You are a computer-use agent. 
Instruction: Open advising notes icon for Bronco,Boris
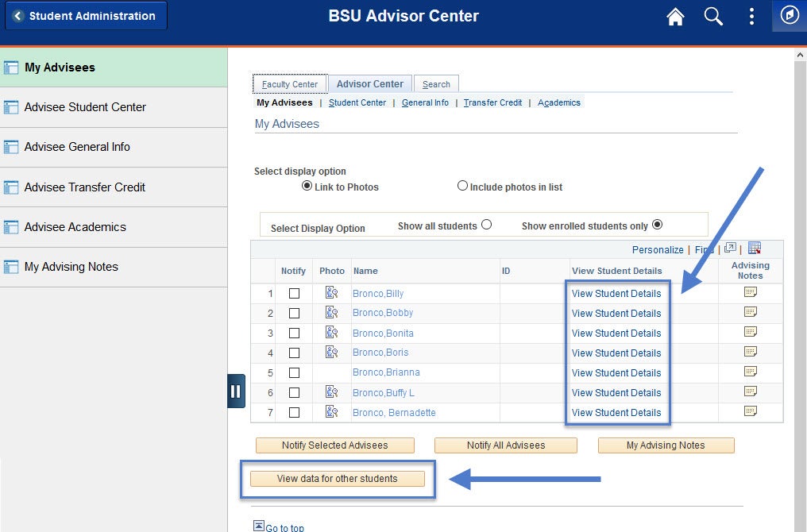[751, 352]
